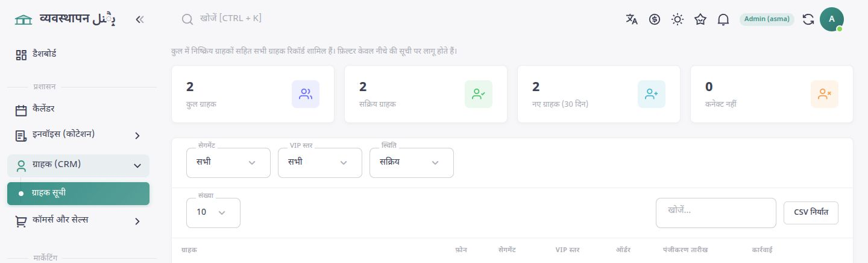Open the सेगमेंट filter dropdown
The width and height of the screenshot is (868, 263).
[228, 162]
